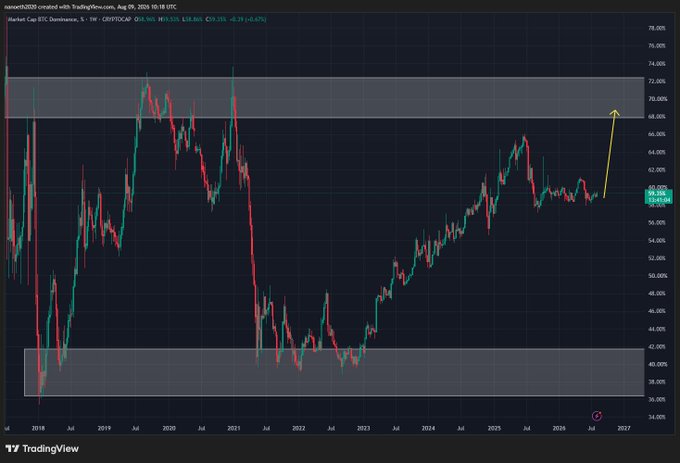Click the 62.00% price axis label

(657, 170)
